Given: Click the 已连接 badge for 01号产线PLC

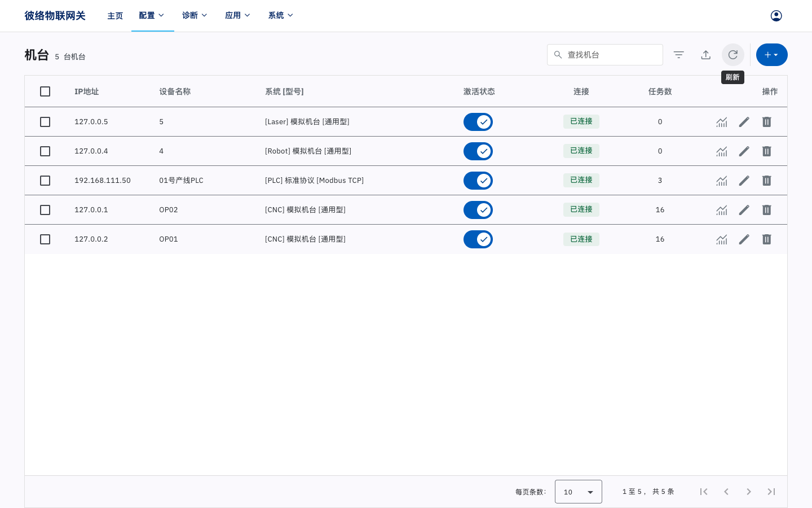Looking at the screenshot, I should pos(581,181).
